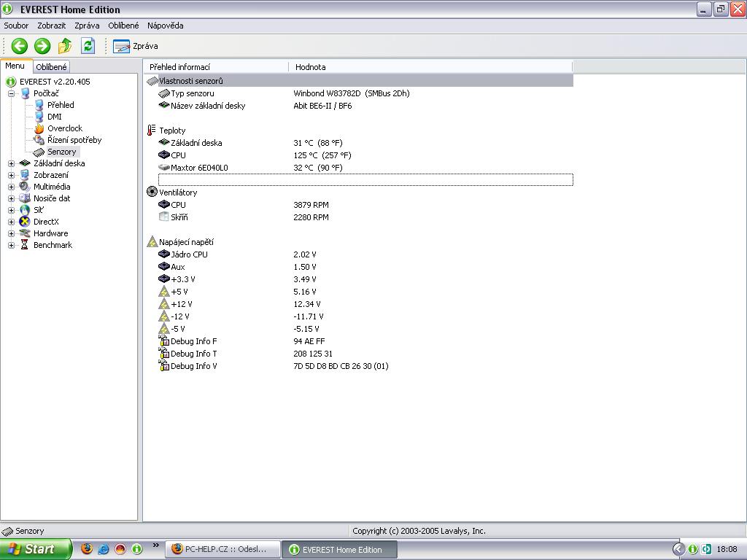The image size is (747, 560).
Task: Switch to PC-HELP.CZ taskbar window
Action: 223,549
